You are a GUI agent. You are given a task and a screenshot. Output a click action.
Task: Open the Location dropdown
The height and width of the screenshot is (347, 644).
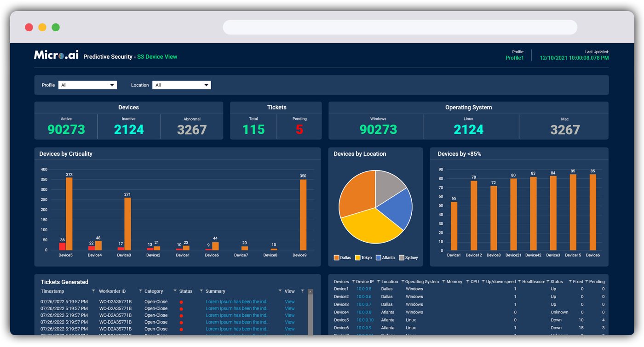[x=182, y=85]
